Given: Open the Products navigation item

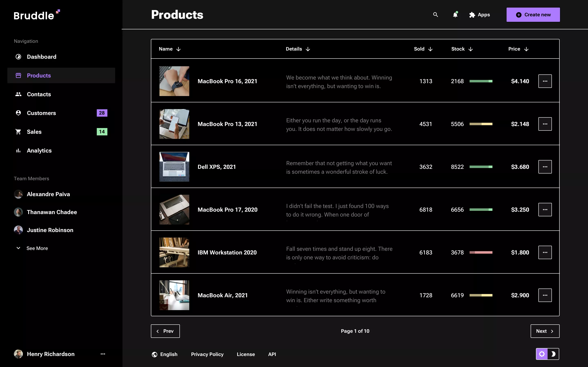Looking at the screenshot, I should [x=39, y=75].
